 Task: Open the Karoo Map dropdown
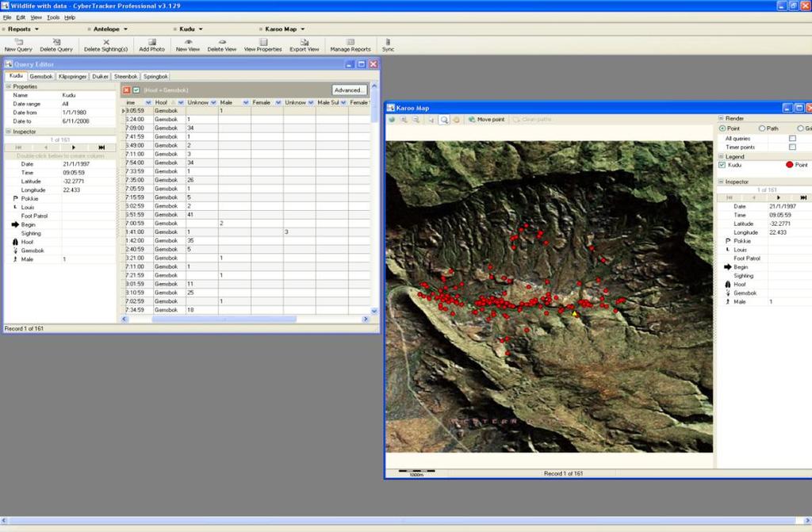[x=285, y=29]
